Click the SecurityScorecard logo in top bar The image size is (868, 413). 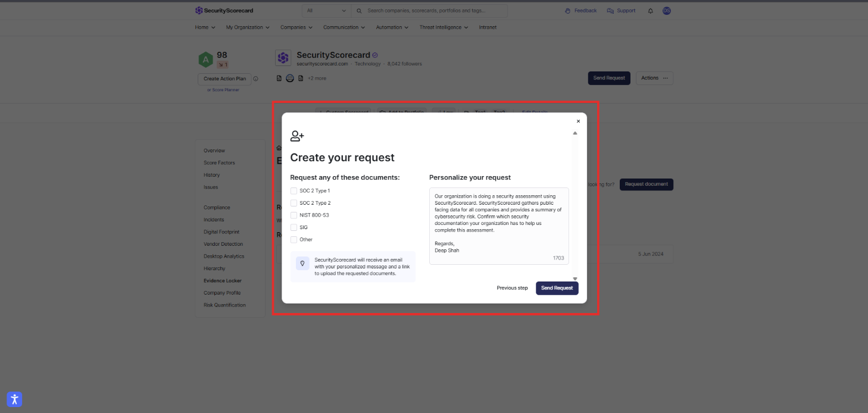click(x=224, y=11)
